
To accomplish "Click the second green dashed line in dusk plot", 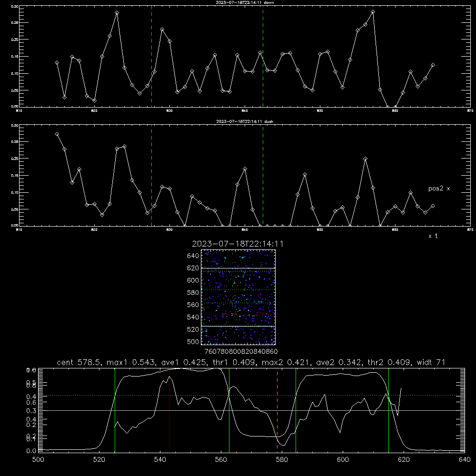I will click(263, 176).
